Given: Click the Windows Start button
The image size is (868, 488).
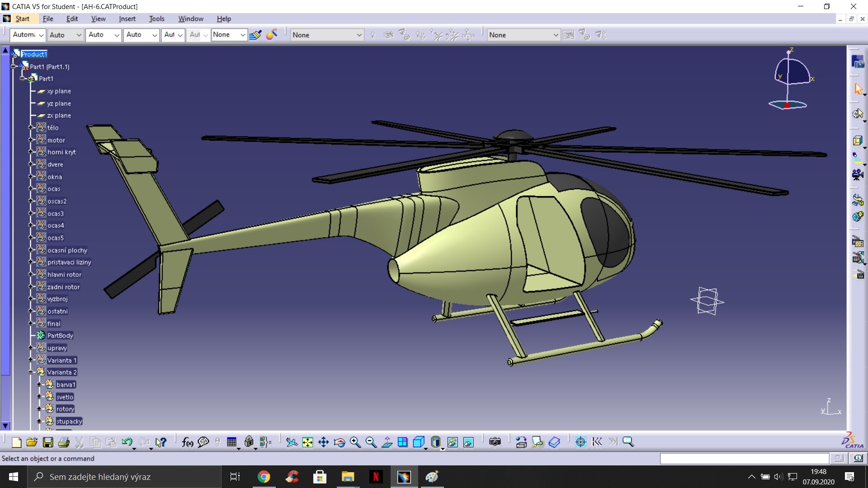Looking at the screenshot, I should point(14,477).
